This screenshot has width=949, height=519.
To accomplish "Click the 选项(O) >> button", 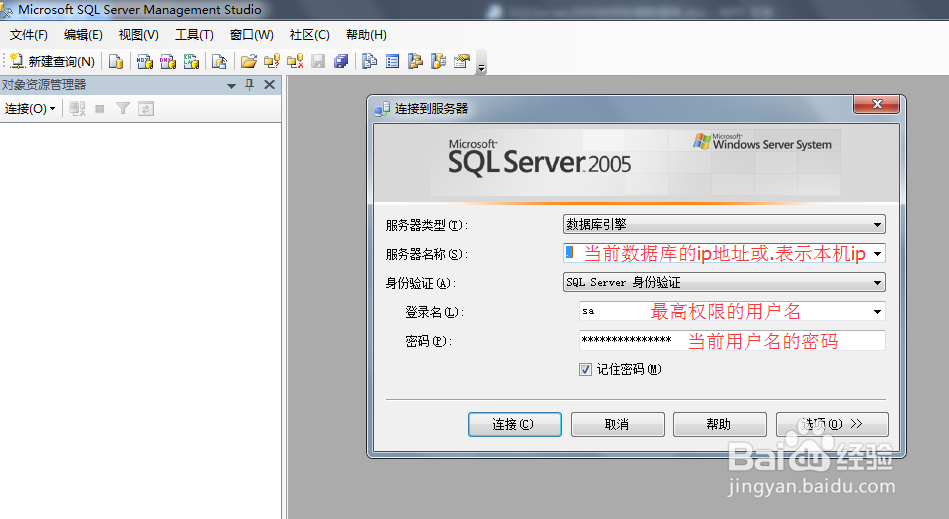I will coord(832,424).
